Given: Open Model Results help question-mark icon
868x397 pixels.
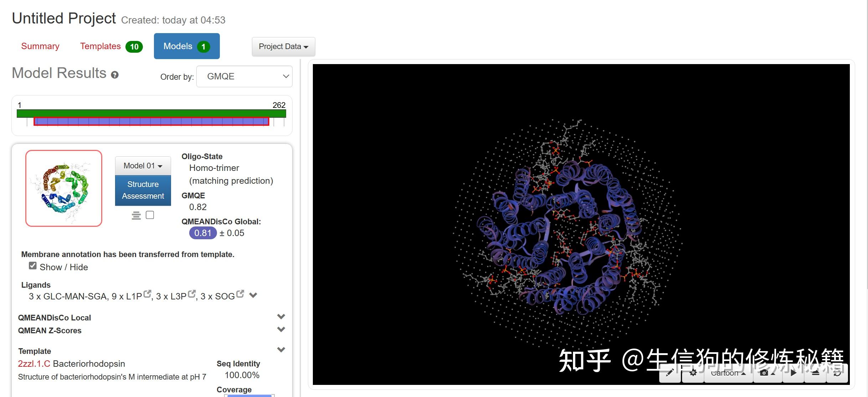Looking at the screenshot, I should pyautogui.click(x=115, y=75).
